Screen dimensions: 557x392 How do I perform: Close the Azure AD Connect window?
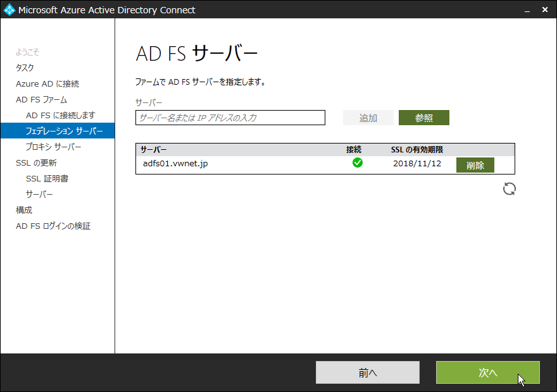[545, 10]
